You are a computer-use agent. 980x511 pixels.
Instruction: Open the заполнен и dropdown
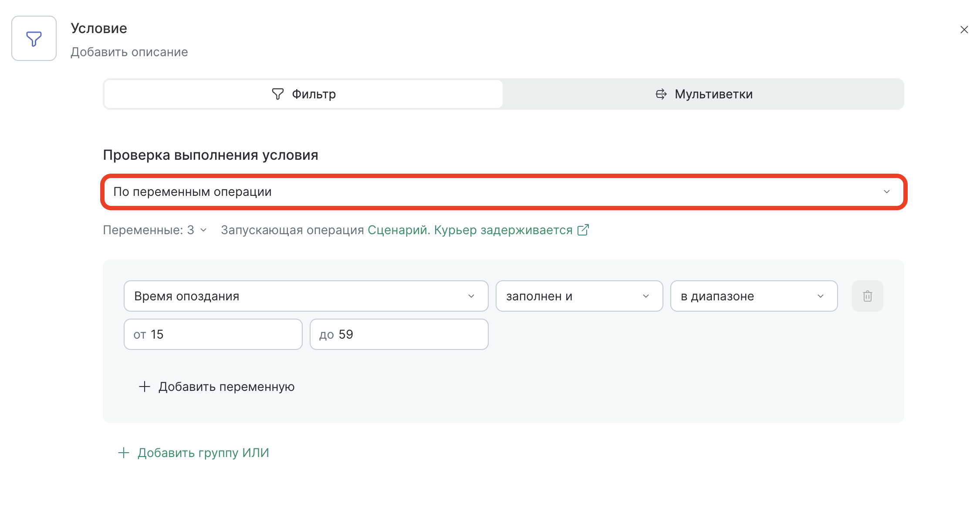click(x=579, y=296)
